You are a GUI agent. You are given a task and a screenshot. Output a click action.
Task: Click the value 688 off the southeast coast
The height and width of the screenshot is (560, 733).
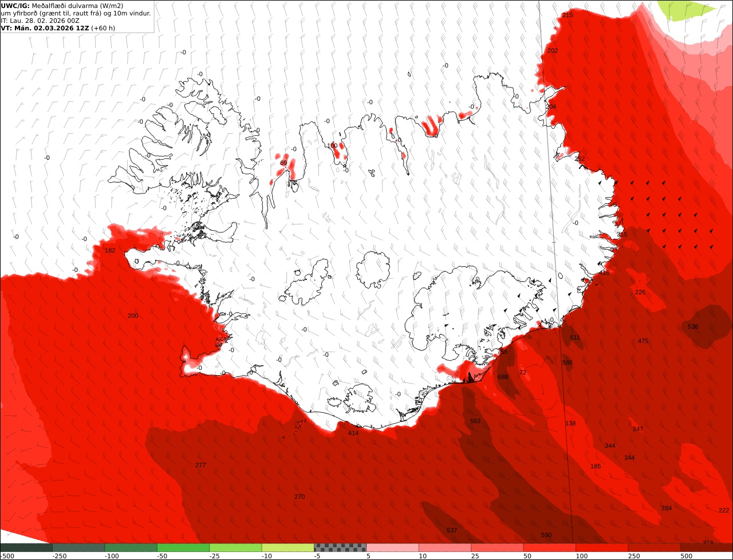click(x=503, y=377)
